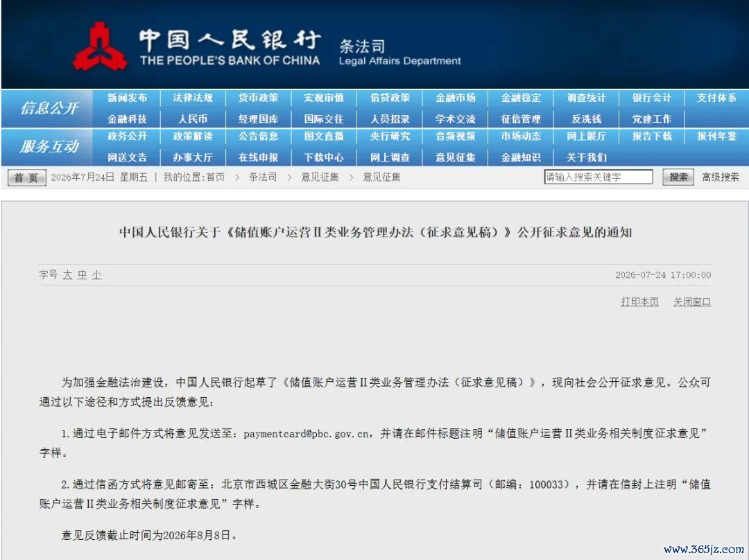Go to 调查统计 page
Viewport: 749px width, 560px height.
pos(586,98)
